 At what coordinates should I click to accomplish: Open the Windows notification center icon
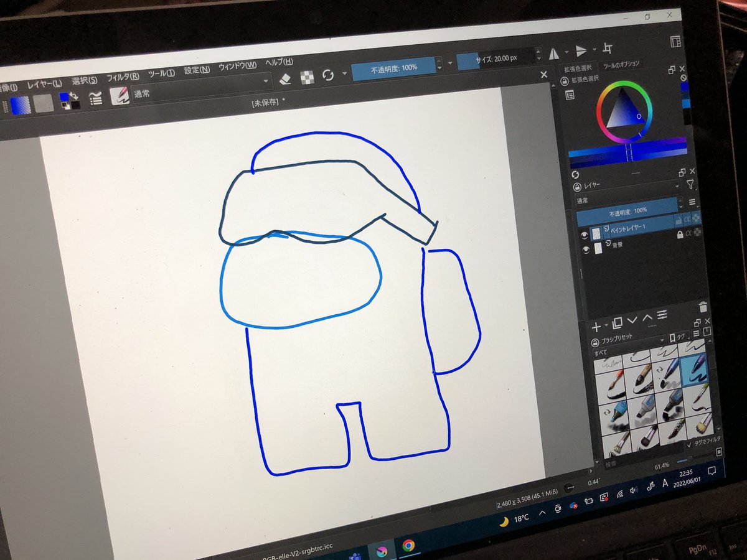tap(712, 470)
